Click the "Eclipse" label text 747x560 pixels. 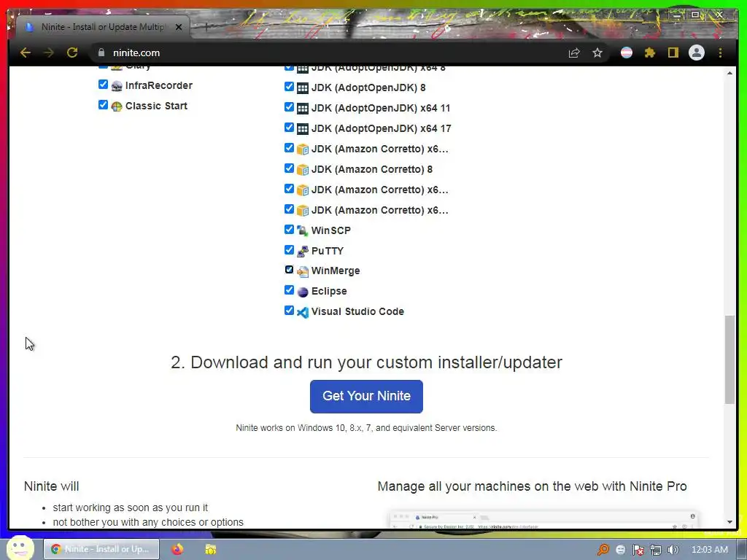click(329, 292)
